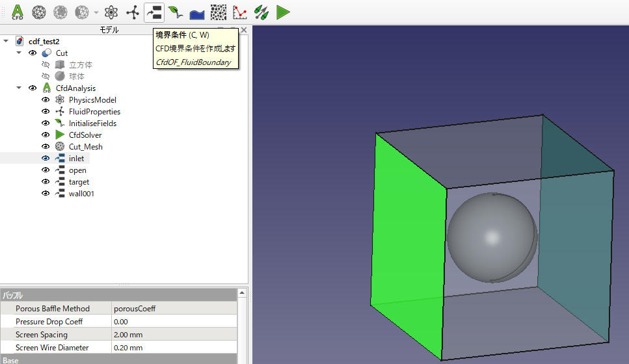This screenshot has height=364, width=629.
Task: Click the Porous Baffle Method value porousCoeff
Action: 172,309
